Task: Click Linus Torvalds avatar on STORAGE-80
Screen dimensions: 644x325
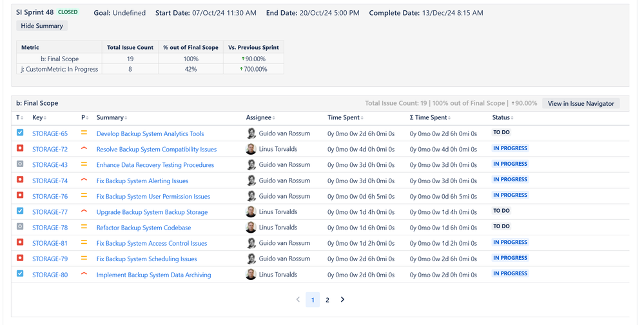Action: [x=251, y=275]
